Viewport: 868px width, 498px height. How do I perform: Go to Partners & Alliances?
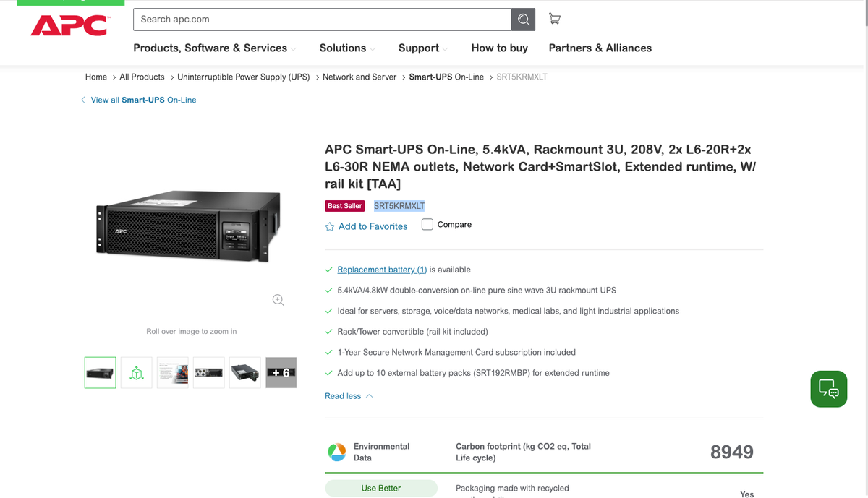(x=600, y=48)
